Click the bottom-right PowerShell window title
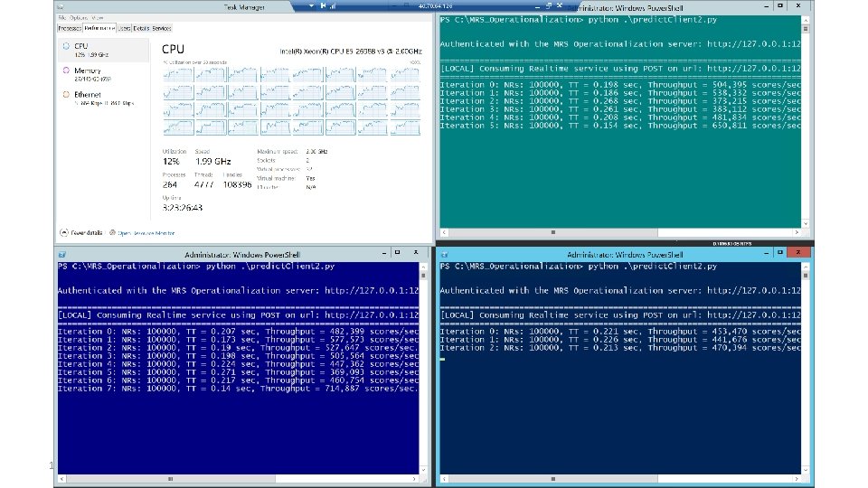This screenshot has width=868, height=488. click(x=625, y=255)
